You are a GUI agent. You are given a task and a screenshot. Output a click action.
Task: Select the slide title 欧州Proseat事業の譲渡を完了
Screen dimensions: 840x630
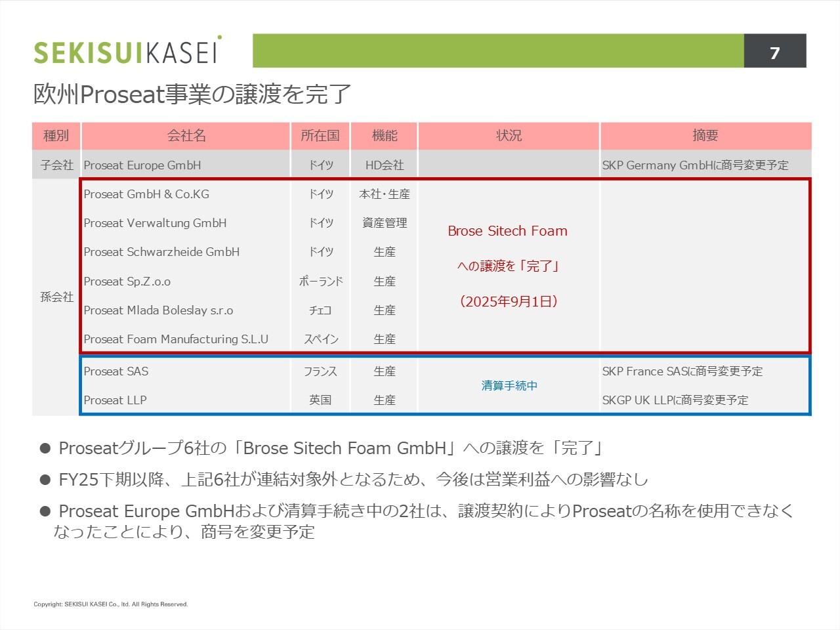(x=192, y=94)
